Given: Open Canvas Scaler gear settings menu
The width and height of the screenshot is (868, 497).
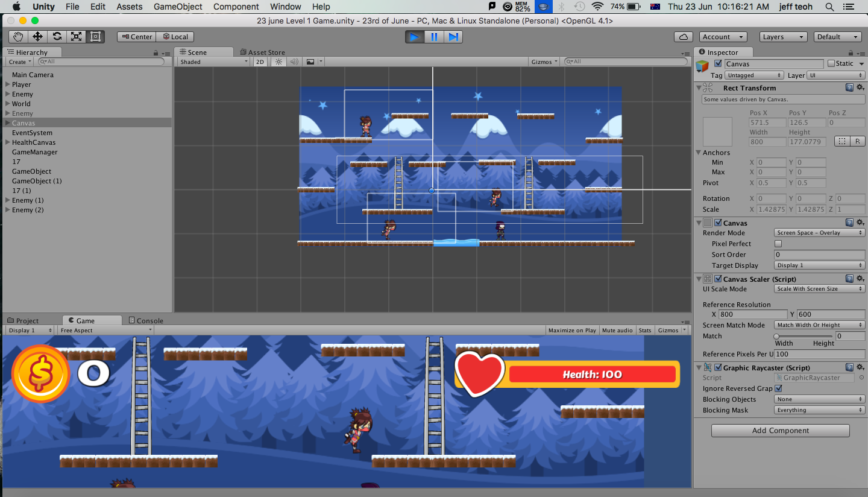Looking at the screenshot, I should point(860,279).
